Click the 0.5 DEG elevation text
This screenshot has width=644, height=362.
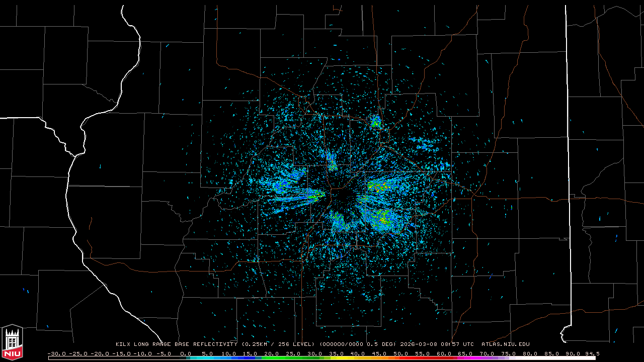[x=380, y=344]
